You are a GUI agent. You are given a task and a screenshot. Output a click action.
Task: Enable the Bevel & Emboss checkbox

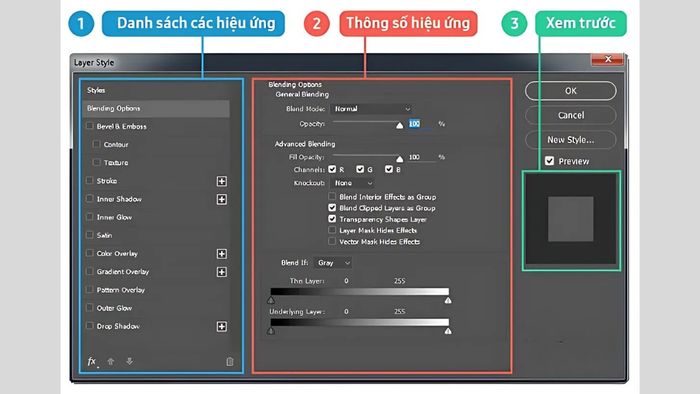pos(89,126)
